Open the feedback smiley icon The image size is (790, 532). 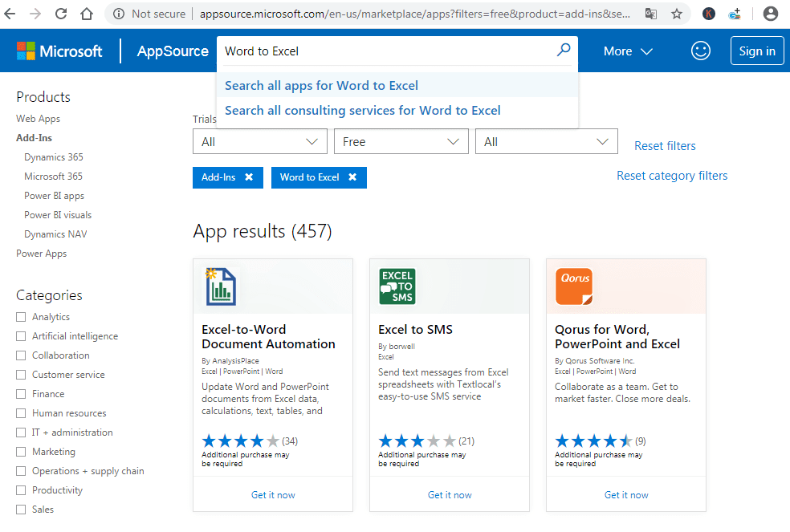(700, 51)
